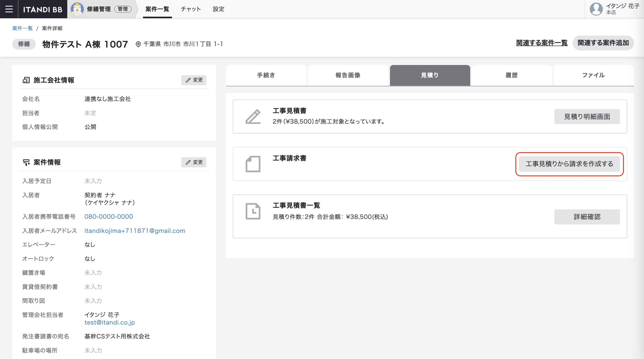Screen dimensions: 644x359
Task: Click the paint roller icon next to 案件情報
Action: coord(26,162)
